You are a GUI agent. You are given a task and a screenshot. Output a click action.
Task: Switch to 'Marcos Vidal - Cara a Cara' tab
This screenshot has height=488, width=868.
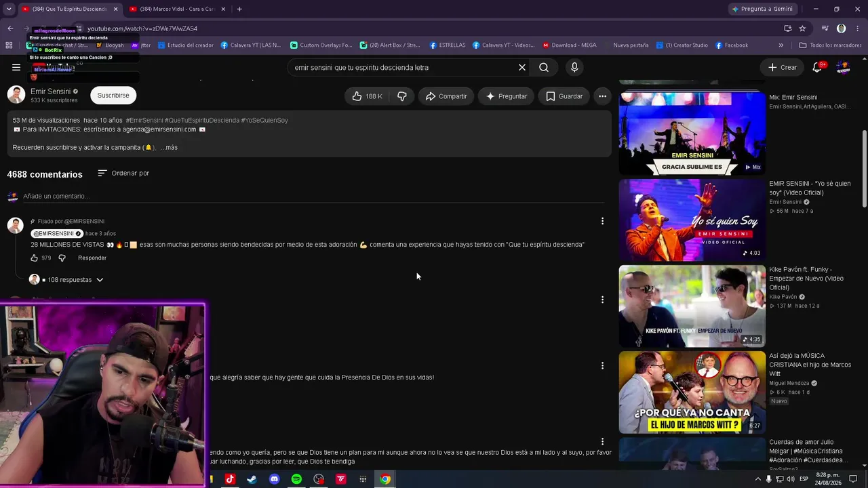[177, 9]
